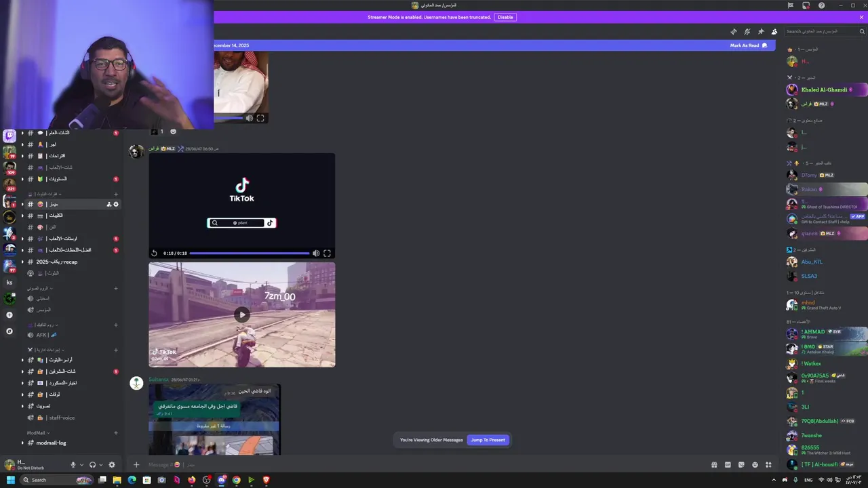The height and width of the screenshot is (488, 868).
Task: Mark channel messages as read
Action: pyautogui.click(x=749, y=45)
